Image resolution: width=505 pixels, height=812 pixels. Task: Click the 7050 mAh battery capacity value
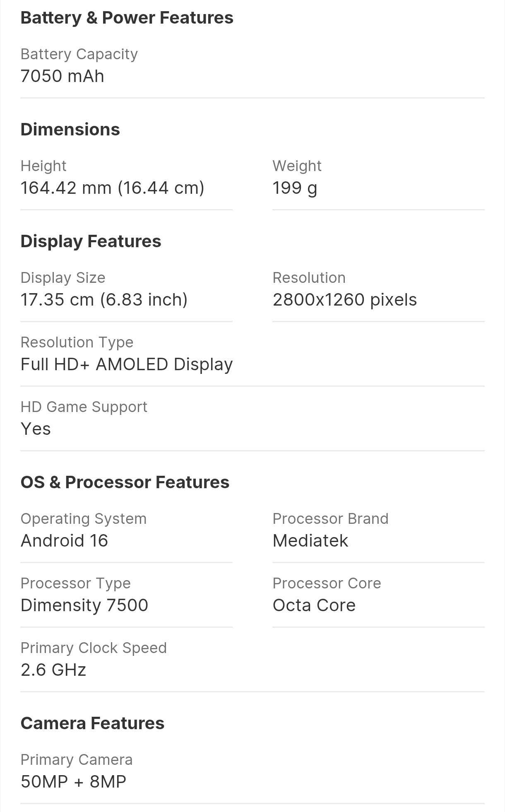click(62, 76)
